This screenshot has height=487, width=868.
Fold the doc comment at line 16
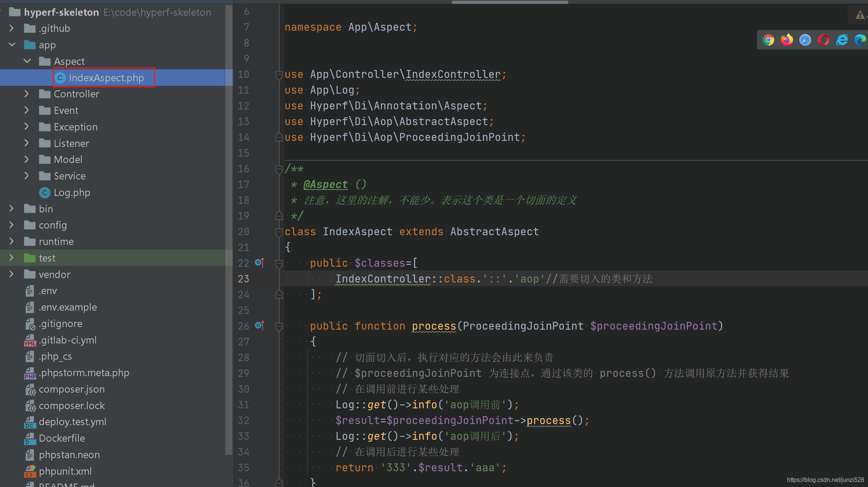coord(279,169)
